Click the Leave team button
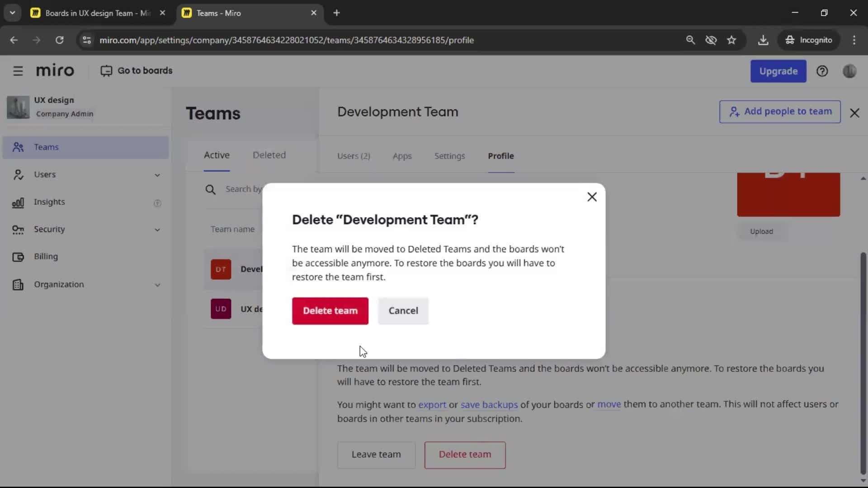The width and height of the screenshot is (868, 488). tap(376, 455)
